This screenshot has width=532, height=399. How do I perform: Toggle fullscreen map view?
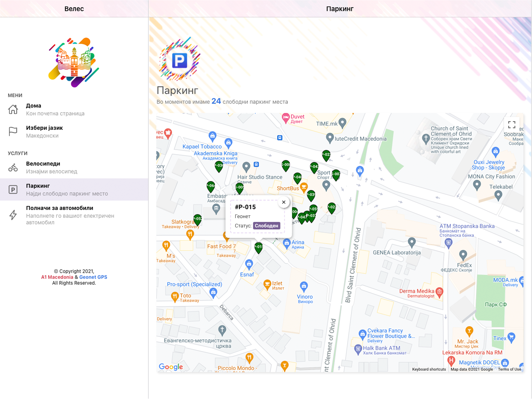coord(511,125)
